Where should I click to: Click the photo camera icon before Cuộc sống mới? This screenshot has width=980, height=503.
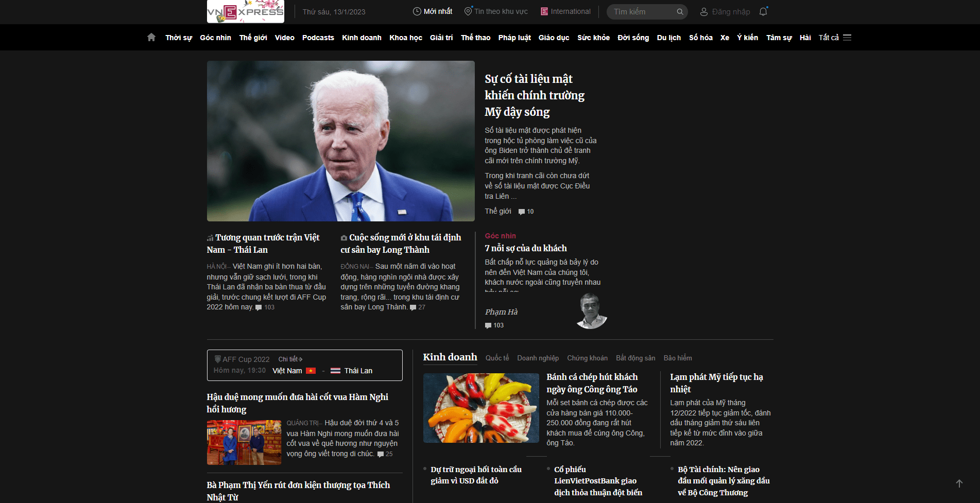344,238
